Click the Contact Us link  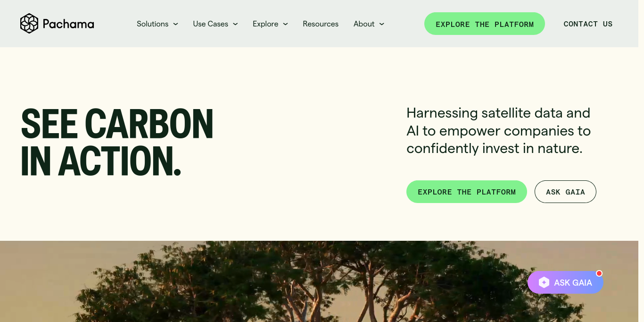click(588, 24)
